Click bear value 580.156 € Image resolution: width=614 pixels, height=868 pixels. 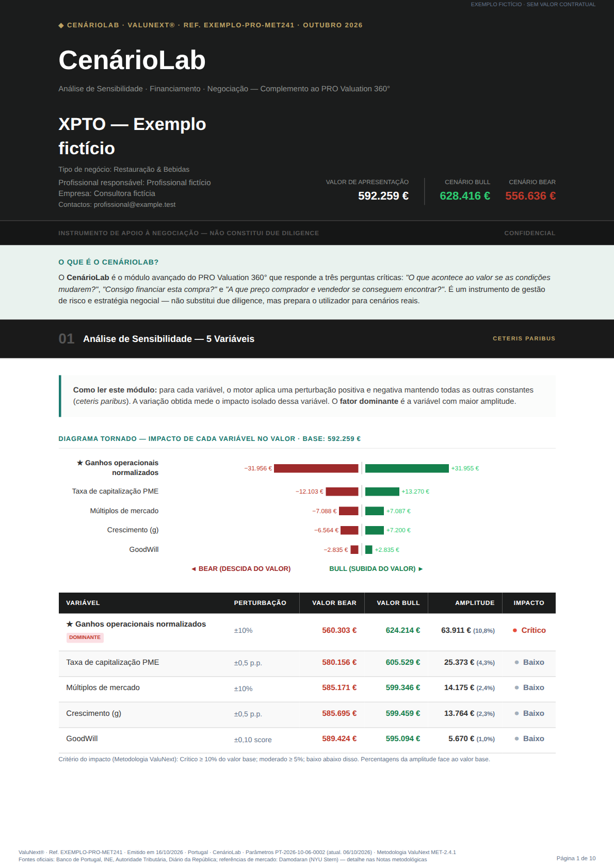pos(340,662)
